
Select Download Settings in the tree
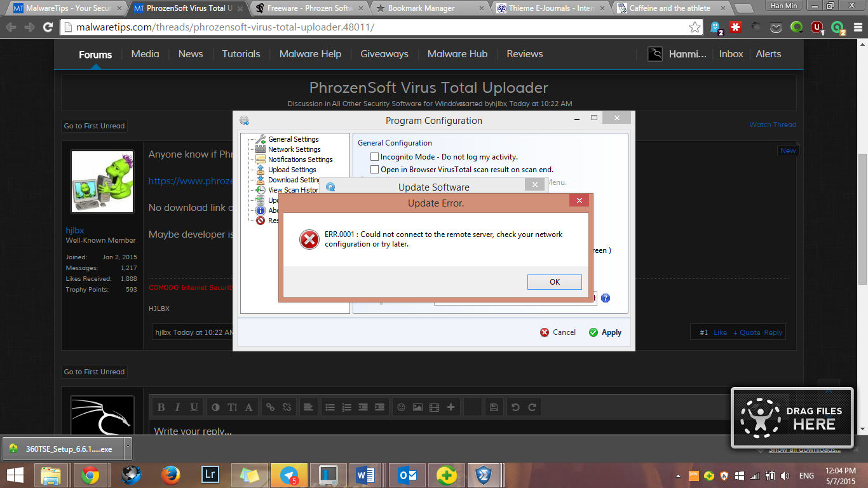click(x=294, y=180)
